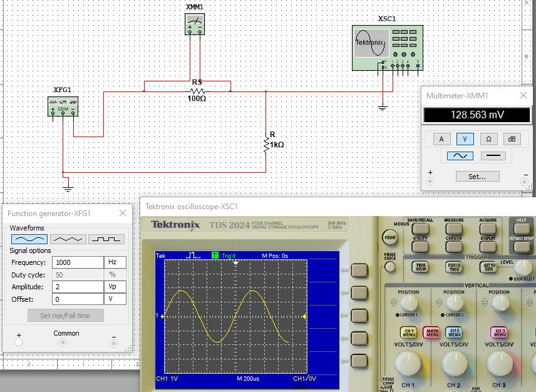Screen dimensions: 536x392
Task: Select the triangle waveform in the function generator
Action: tap(68, 239)
